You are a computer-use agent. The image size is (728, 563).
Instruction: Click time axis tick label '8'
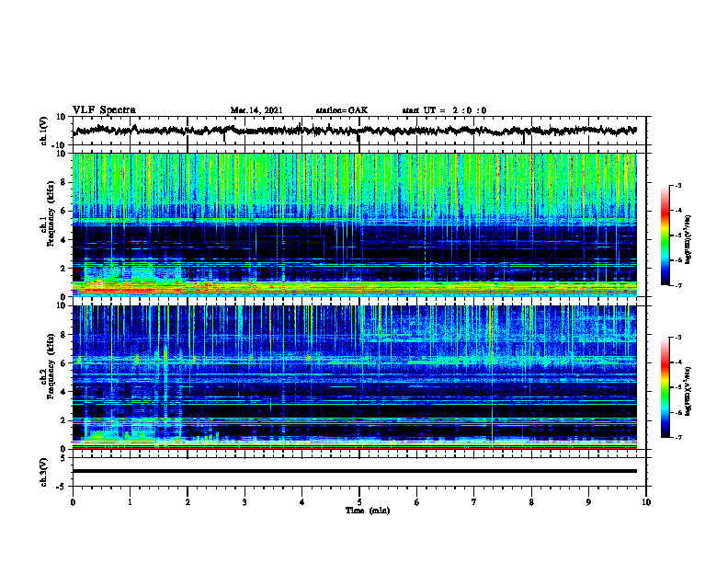(x=531, y=502)
